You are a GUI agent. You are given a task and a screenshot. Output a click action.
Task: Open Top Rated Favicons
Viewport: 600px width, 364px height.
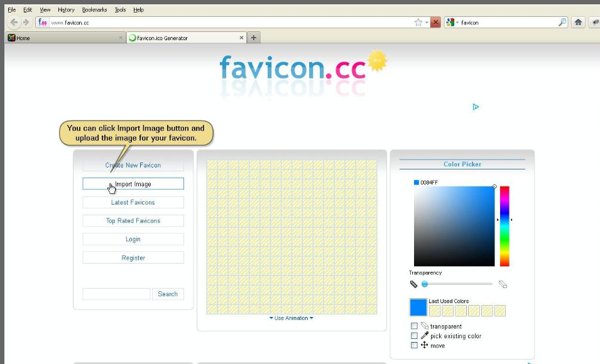(x=133, y=221)
